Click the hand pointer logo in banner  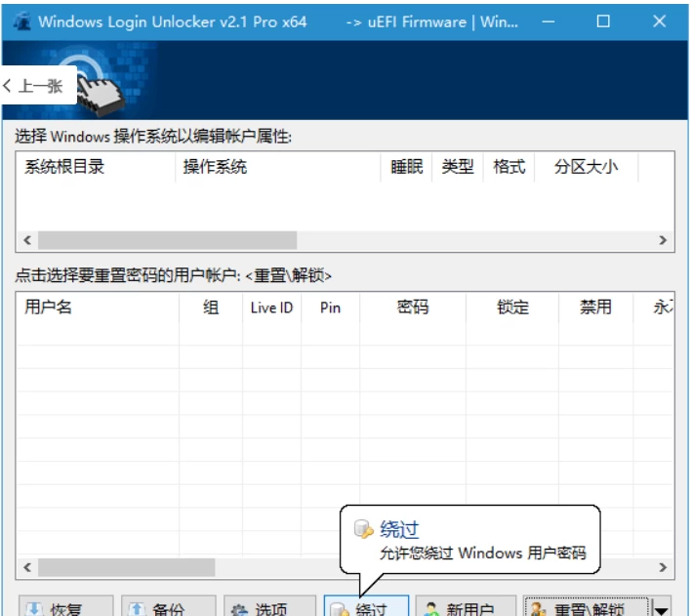point(101,94)
